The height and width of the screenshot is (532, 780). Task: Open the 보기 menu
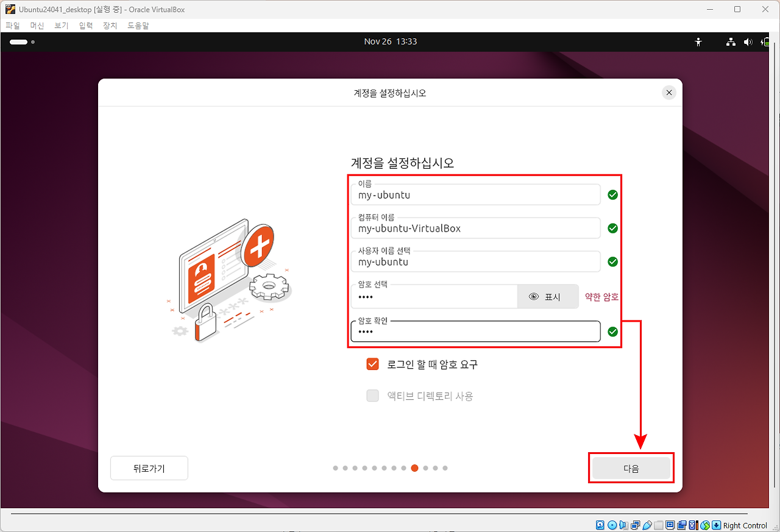[x=62, y=26]
